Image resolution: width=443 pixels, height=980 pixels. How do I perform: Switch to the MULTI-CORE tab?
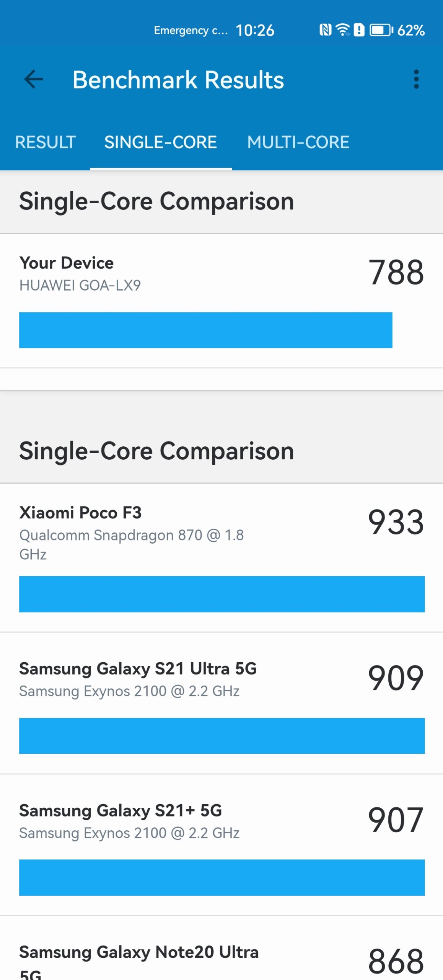tap(298, 142)
